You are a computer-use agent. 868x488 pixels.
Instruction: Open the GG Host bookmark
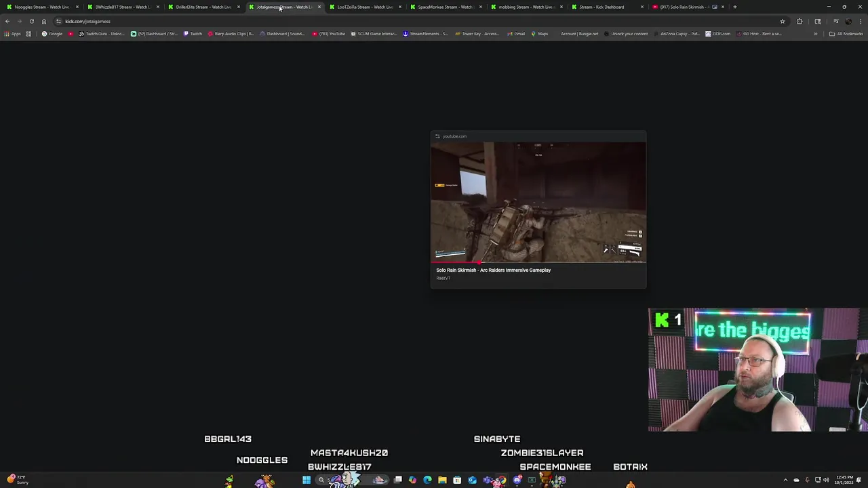tap(759, 34)
